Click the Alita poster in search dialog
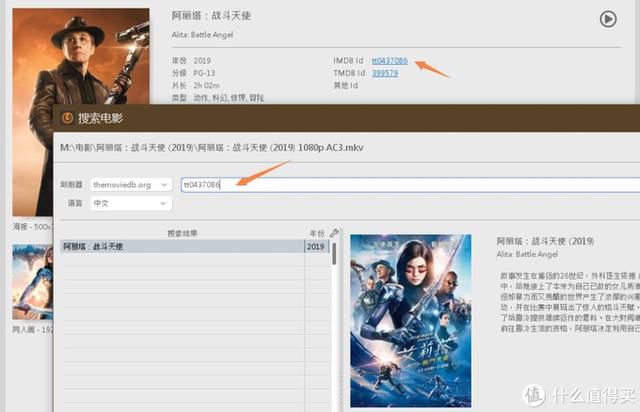This screenshot has height=412, width=640. tap(411, 321)
